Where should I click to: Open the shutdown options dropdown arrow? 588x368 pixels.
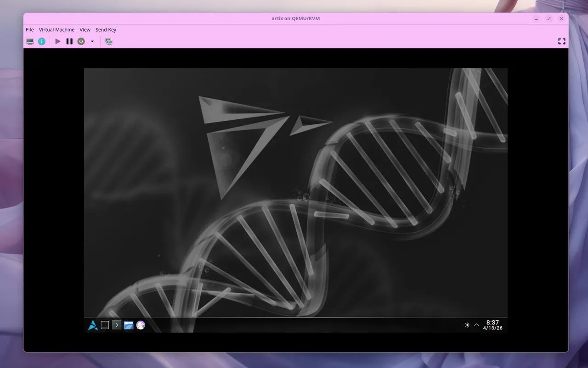pos(92,41)
